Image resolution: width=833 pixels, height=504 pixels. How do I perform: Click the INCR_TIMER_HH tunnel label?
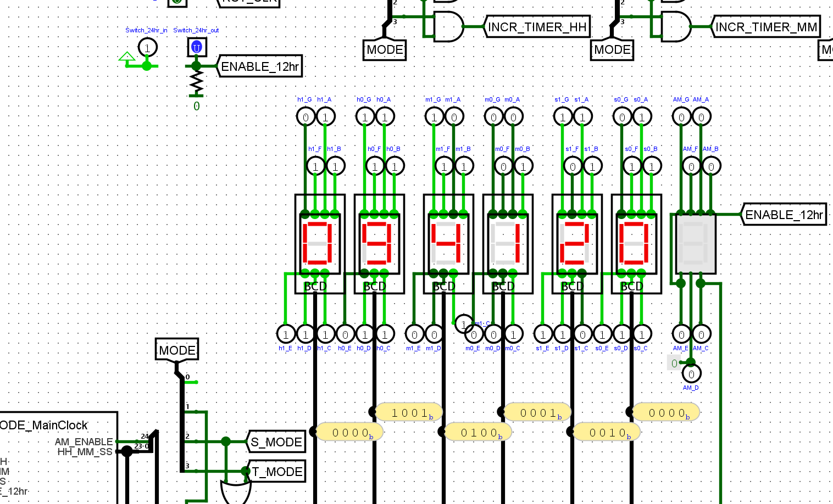(x=537, y=27)
